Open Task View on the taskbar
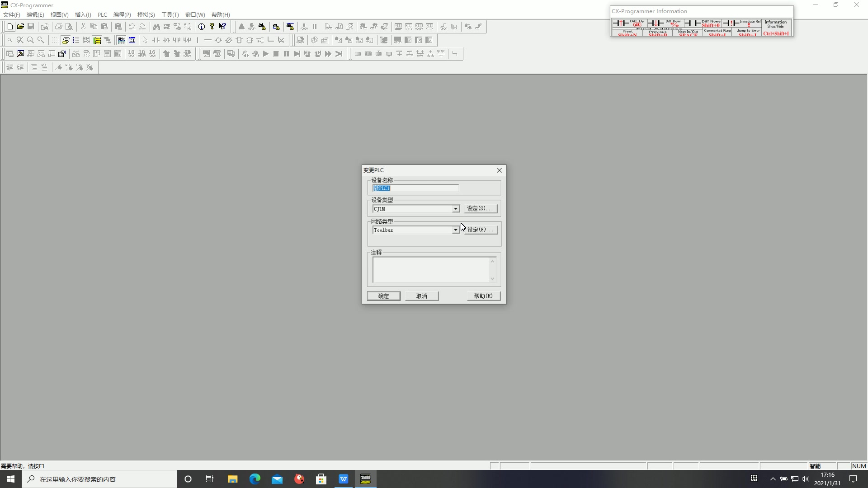Viewport: 868px width, 488px height. pyautogui.click(x=210, y=479)
